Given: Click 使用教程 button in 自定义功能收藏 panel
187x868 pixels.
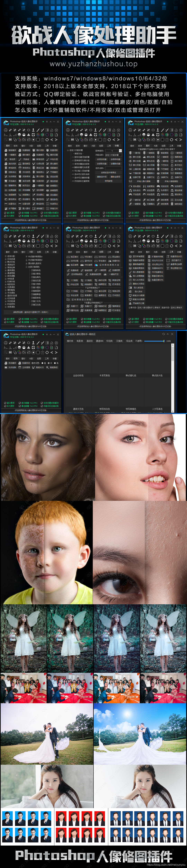Looking at the screenshot, I should coord(109,181).
